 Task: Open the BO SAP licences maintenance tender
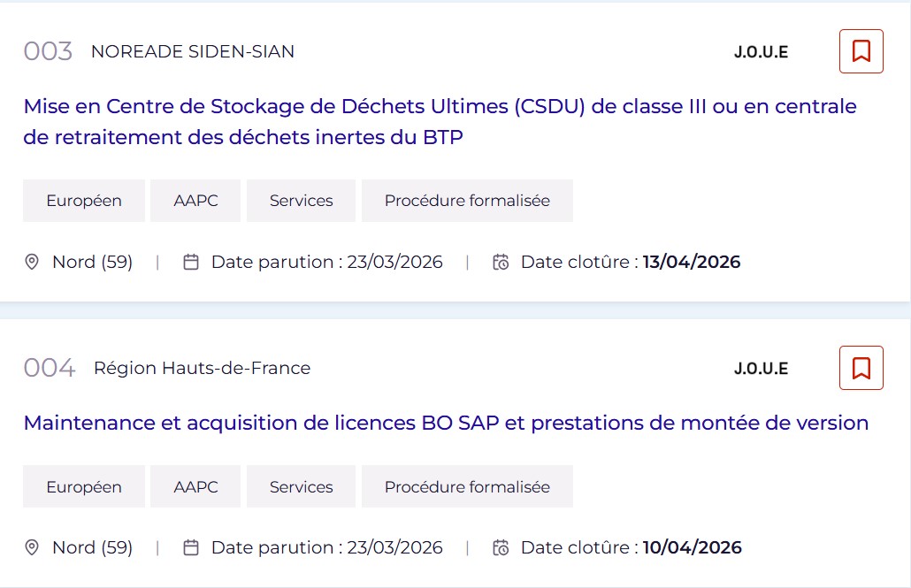(x=446, y=423)
